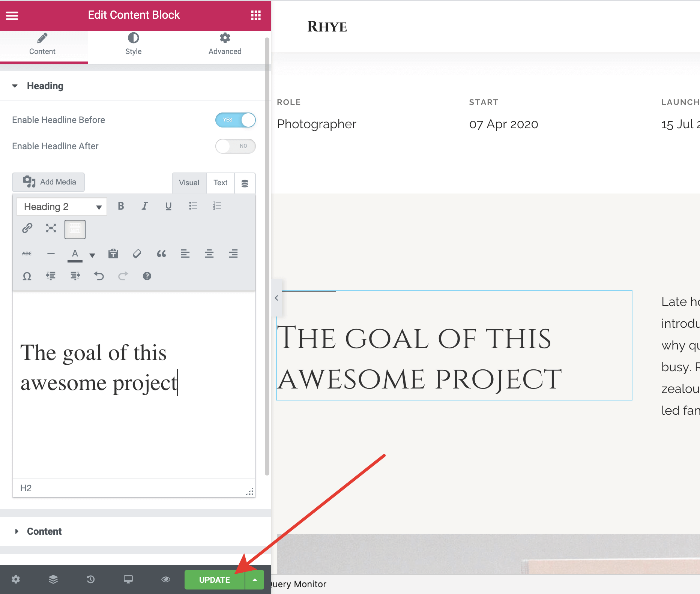Expand the Content section
The image size is (700, 594).
(x=44, y=531)
